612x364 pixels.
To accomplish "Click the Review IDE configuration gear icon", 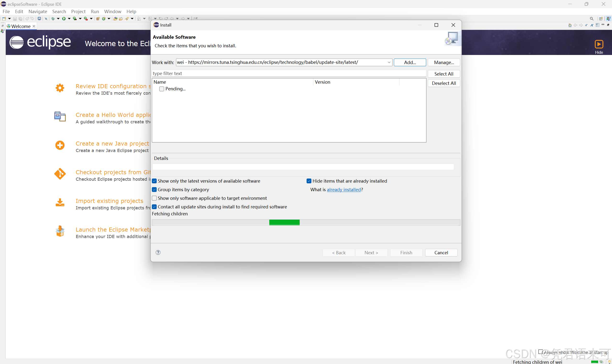I will click(x=60, y=88).
